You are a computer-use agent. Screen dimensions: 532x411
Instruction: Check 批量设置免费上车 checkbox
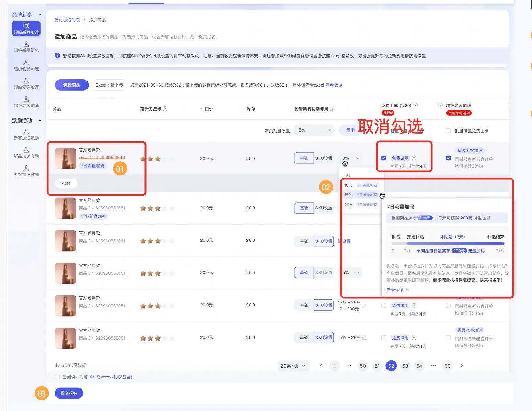[x=448, y=131]
